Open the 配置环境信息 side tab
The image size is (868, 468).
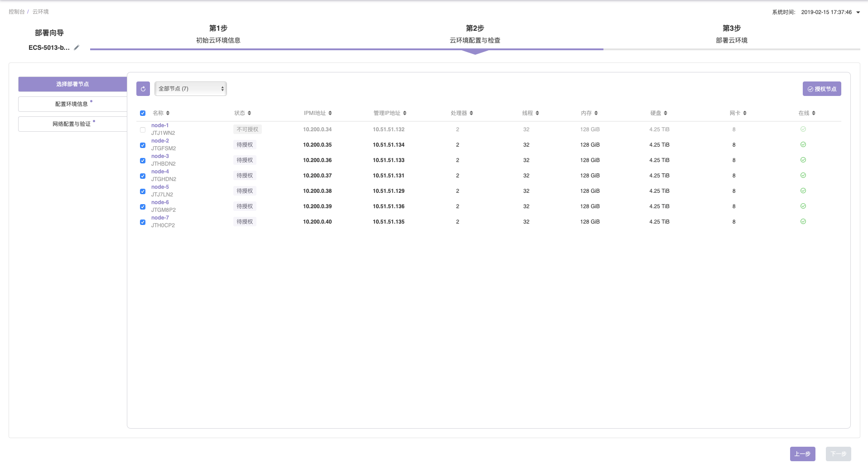[72, 104]
